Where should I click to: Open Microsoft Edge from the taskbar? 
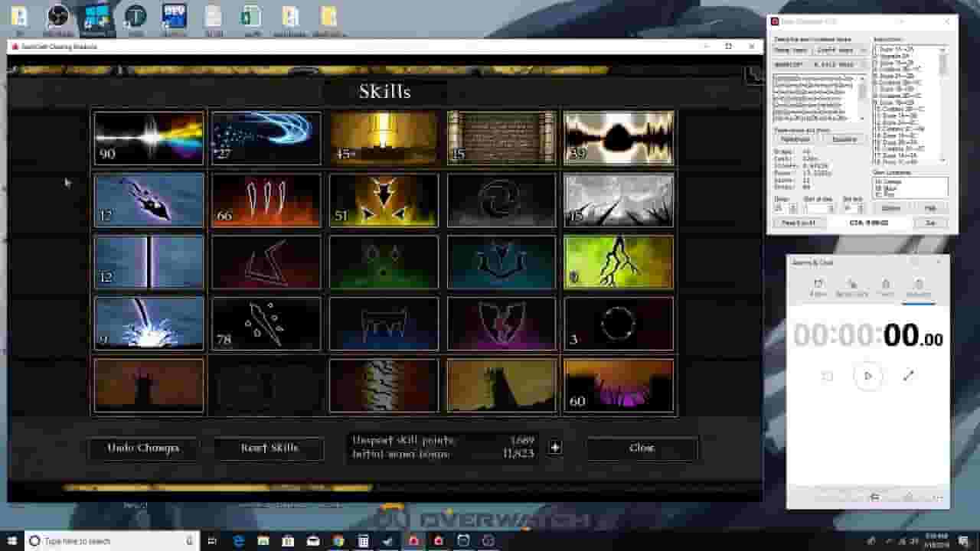[239, 541]
